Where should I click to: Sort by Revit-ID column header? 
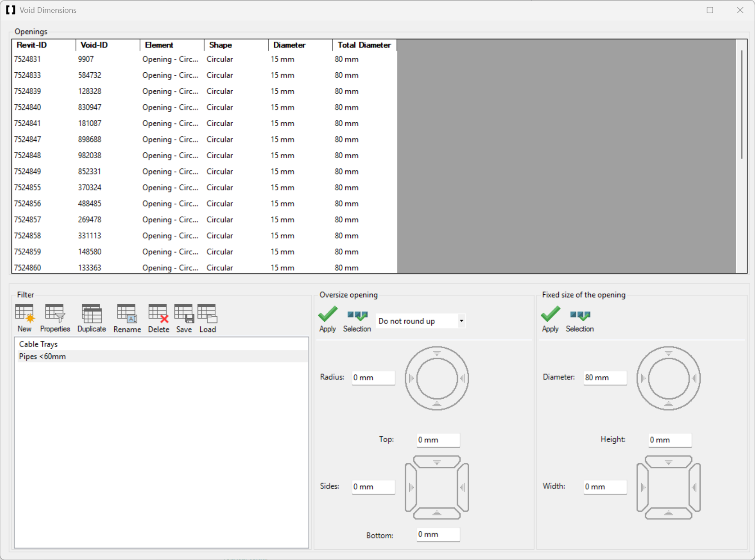coord(44,45)
